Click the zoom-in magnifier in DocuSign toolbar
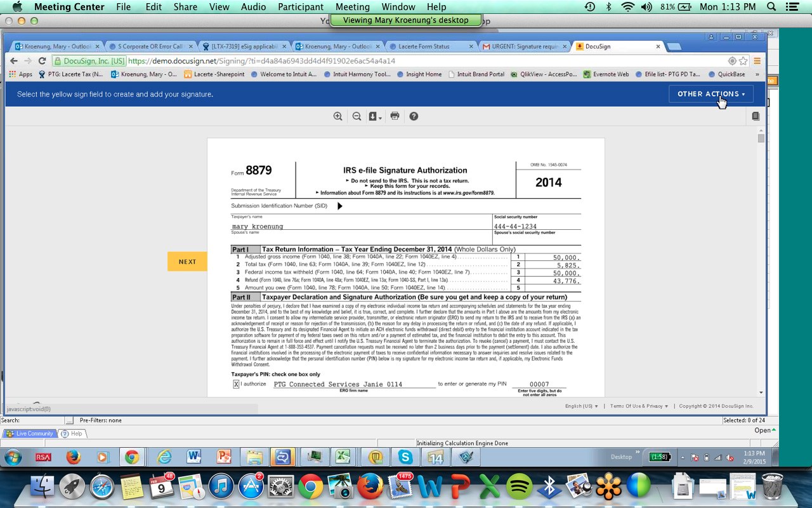This screenshot has height=508, width=812. click(x=338, y=116)
